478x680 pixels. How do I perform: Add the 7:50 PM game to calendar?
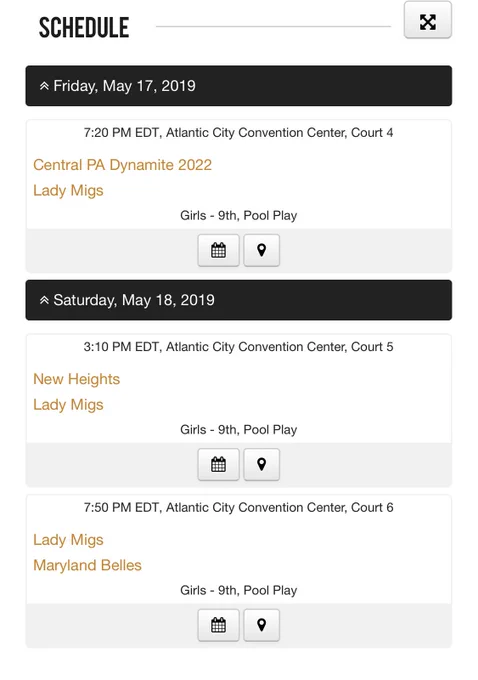tap(218, 625)
